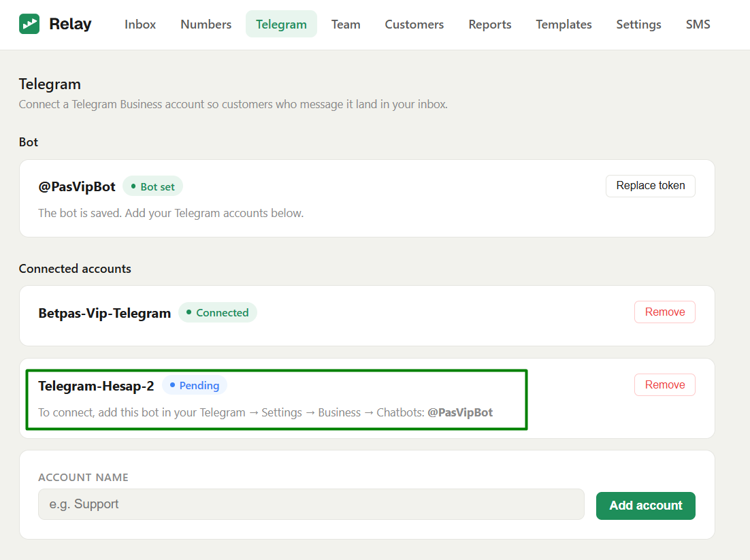Click the Bot set status badge
750x560 pixels.
click(152, 186)
